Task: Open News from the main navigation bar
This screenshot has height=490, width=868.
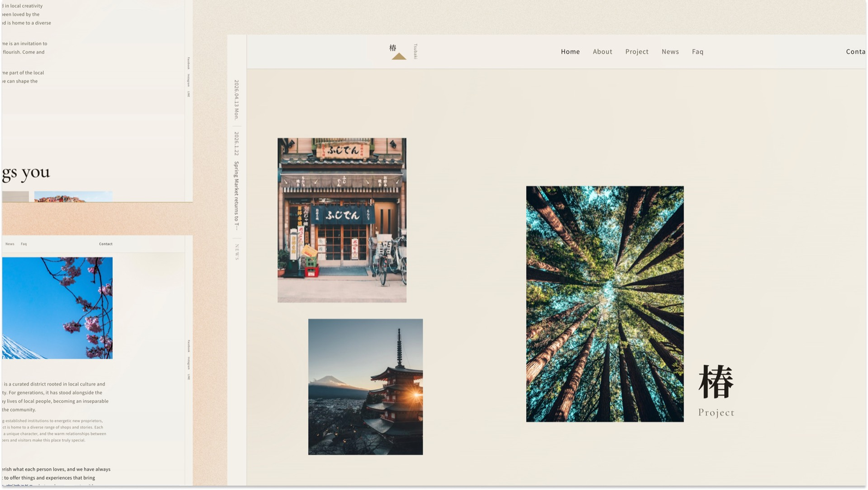Action: 670,52
